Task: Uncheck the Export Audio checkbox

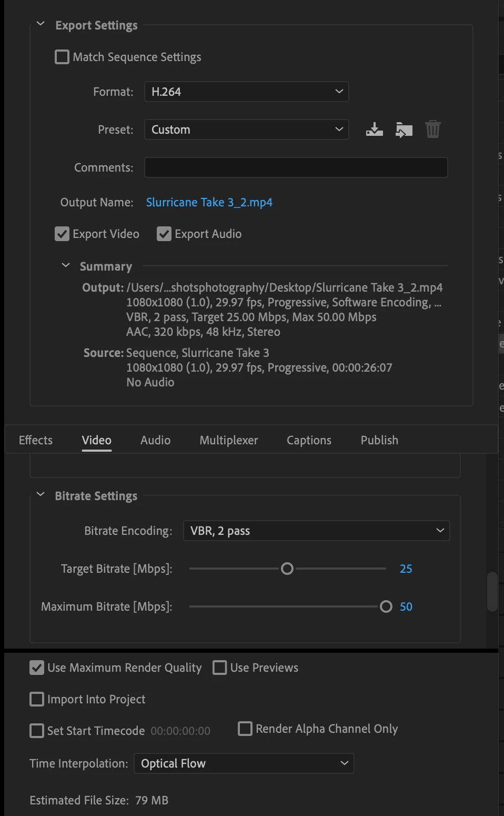Action: (x=164, y=234)
